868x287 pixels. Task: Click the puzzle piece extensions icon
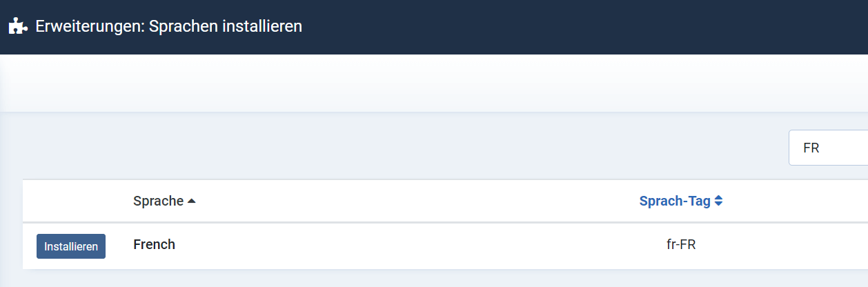click(18, 27)
